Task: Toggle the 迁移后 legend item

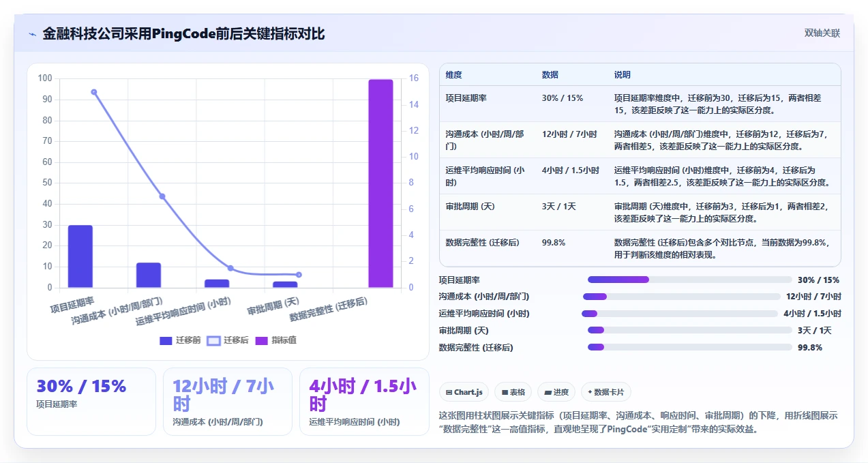Action: (x=228, y=340)
